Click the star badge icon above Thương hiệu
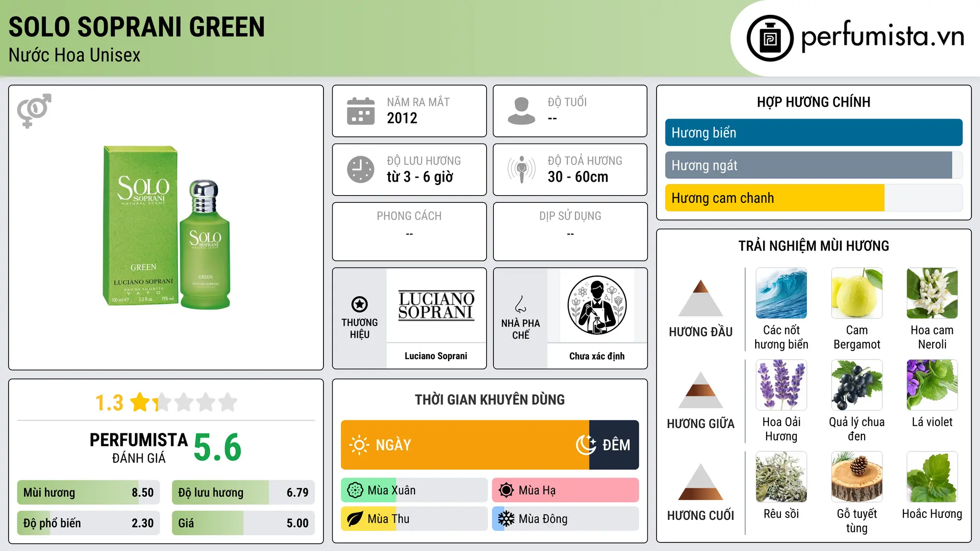980x551 pixels. [x=359, y=304]
